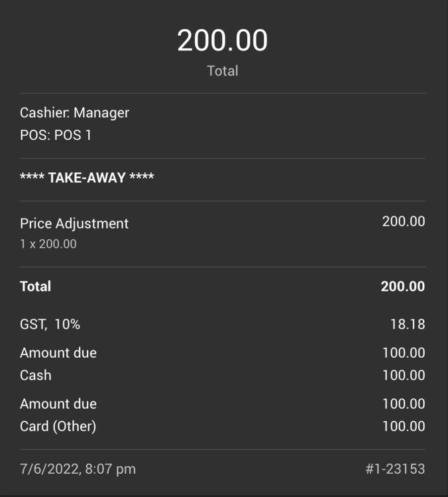Select the Cashier: Manager line
Screen dimensions: 448x497
74,113
